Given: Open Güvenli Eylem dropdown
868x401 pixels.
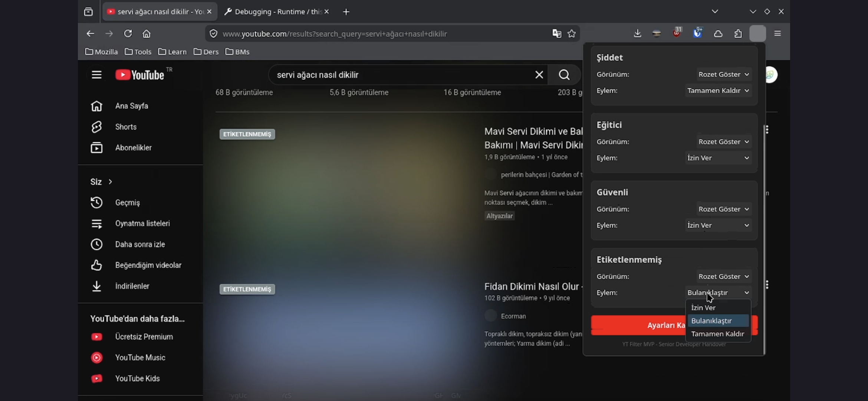Looking at the screenshot, I should pyautogui.click(x=718, y=225).
